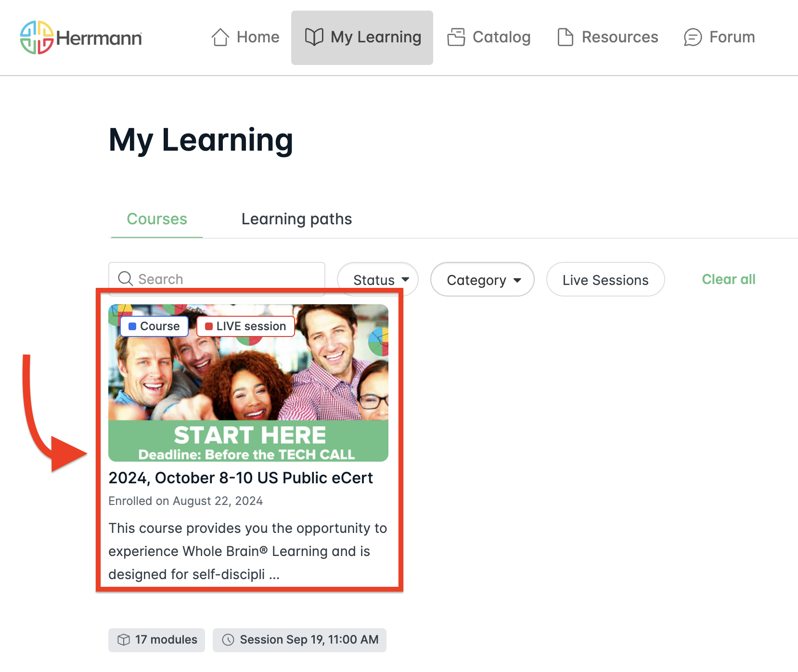This screenshot has height=672, width=798.
Task: Toggle the Live Sessions filter
Action: [605, 279]
